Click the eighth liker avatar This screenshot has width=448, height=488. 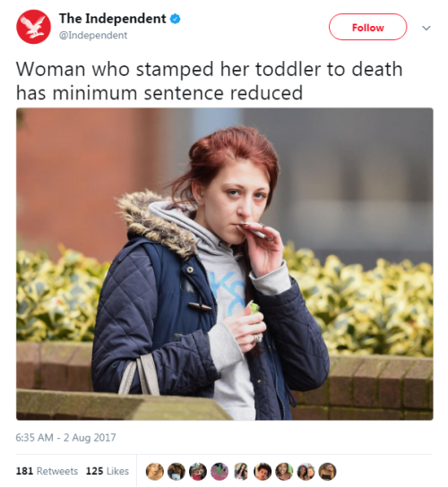pyautogui.click(x=306, y=472)
